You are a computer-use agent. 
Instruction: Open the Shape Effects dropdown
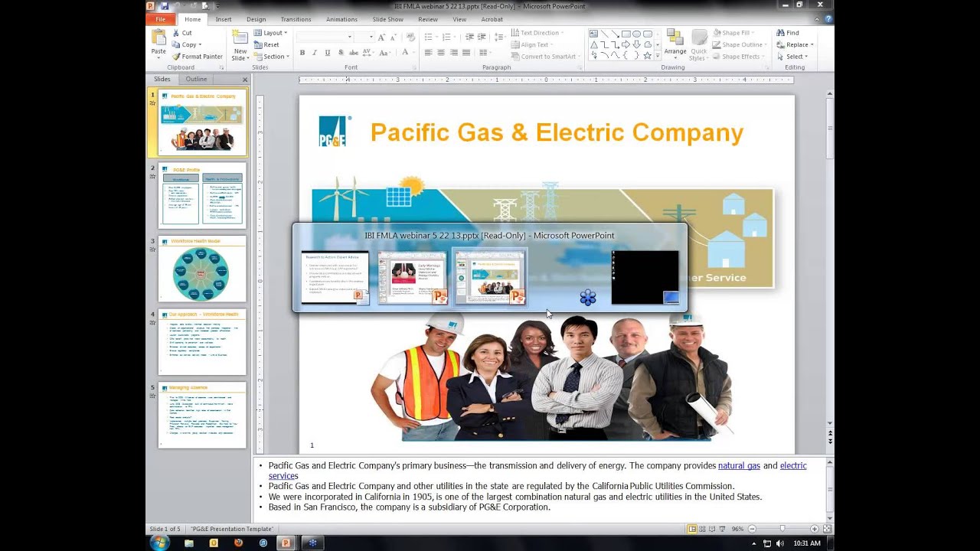(x=738, y=57)
